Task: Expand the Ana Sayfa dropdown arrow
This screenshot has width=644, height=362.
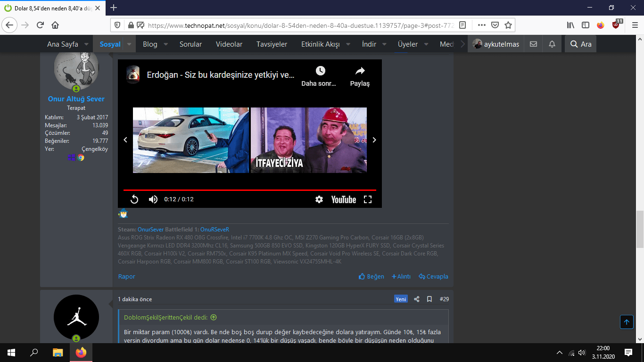Action: (86, 44)
